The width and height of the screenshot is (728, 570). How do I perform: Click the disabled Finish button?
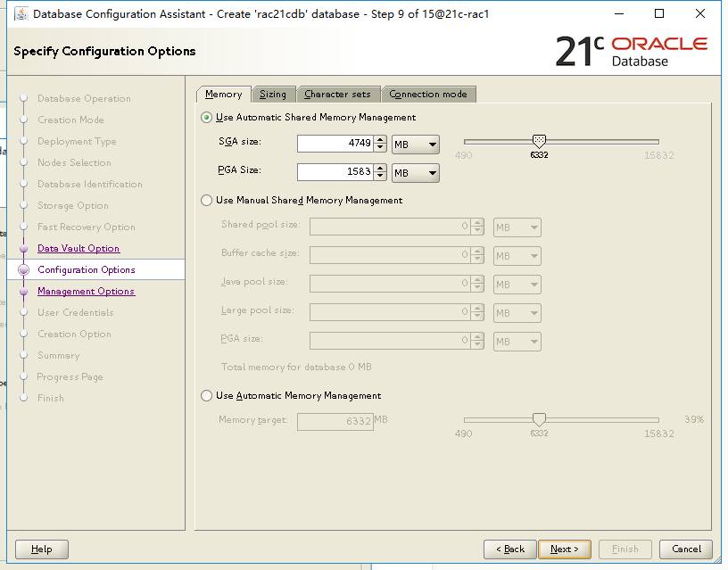click(x=625, y=549)
